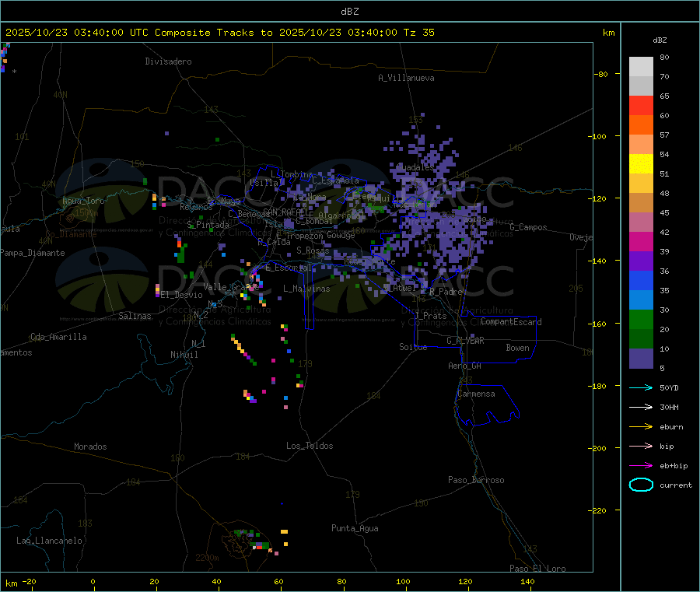Click the white 30HM arrow icon
This screenshot has height=592, width=700.
(x=641, y=407)
